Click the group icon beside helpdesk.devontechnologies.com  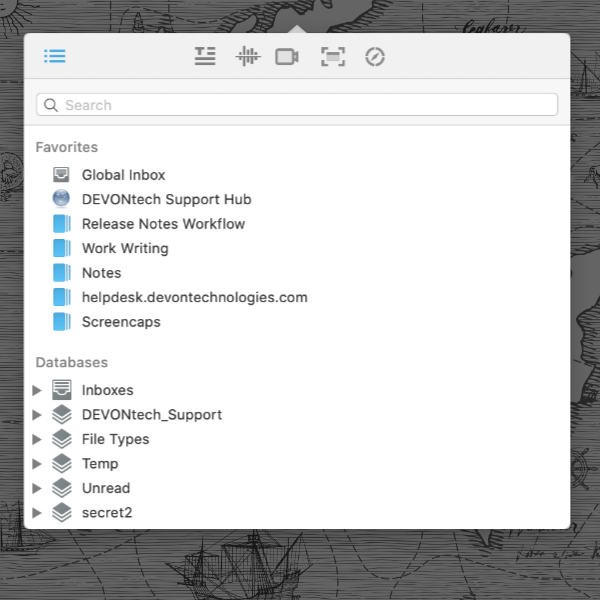[62, 297]
